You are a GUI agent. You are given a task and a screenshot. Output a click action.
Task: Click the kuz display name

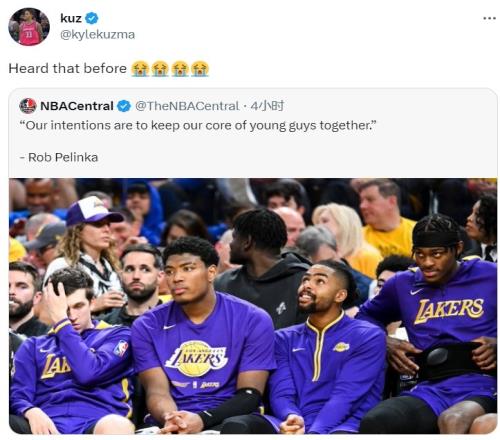click(x=71, y=18)
